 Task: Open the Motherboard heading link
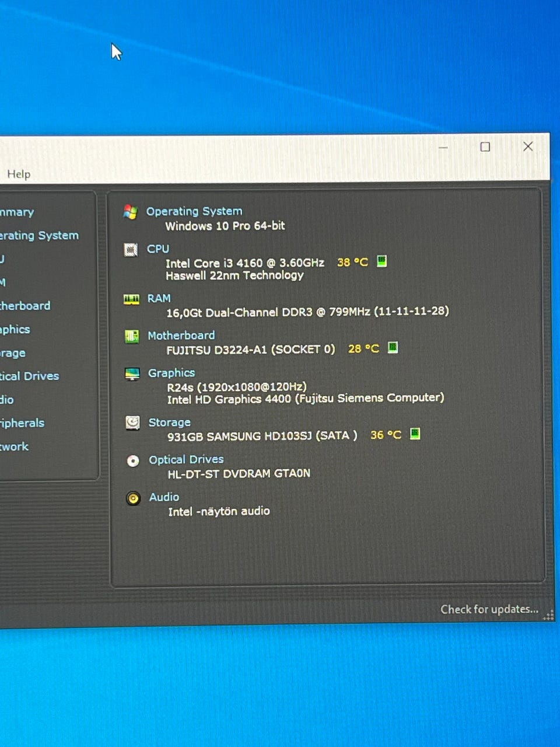click(x=181, y=336)
